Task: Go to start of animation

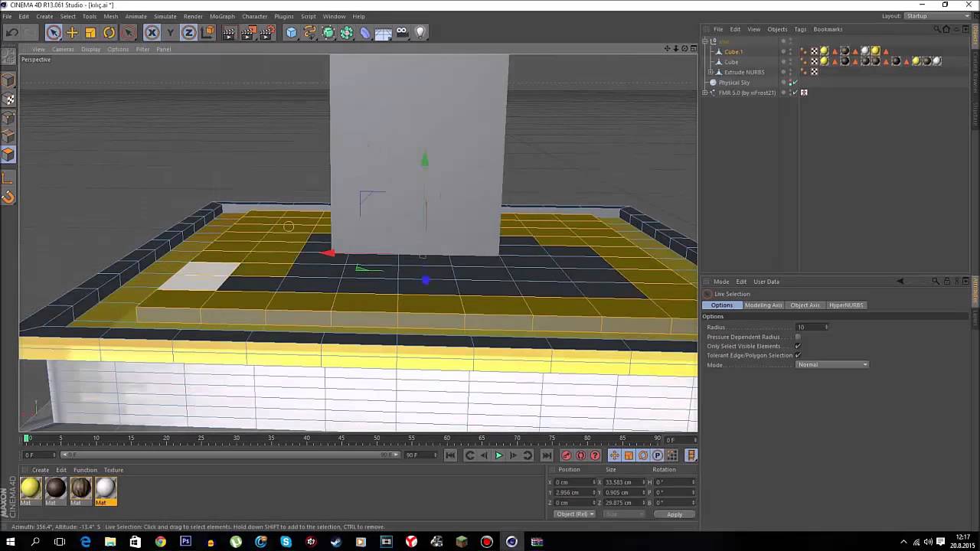Action: tap(450, 455)
